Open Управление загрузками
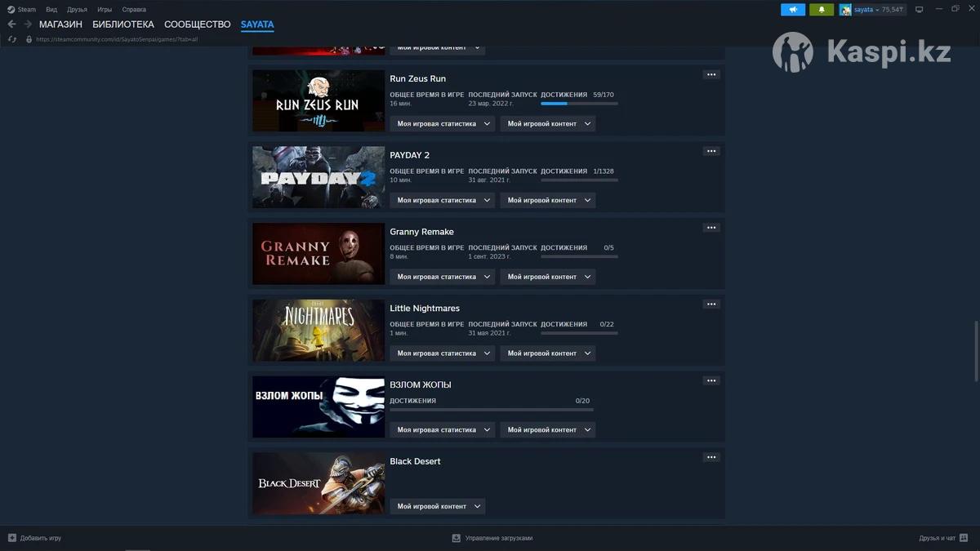The height and width of the screenshot is (551, 980). tap(492, 538)
